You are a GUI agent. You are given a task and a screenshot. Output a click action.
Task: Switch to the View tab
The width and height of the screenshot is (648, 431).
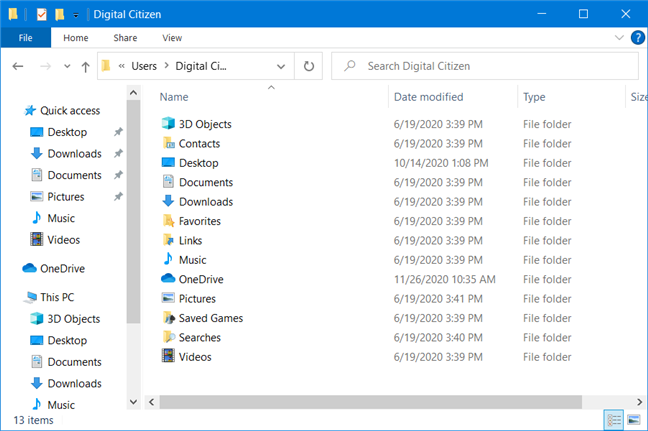(x=172, y=38)
